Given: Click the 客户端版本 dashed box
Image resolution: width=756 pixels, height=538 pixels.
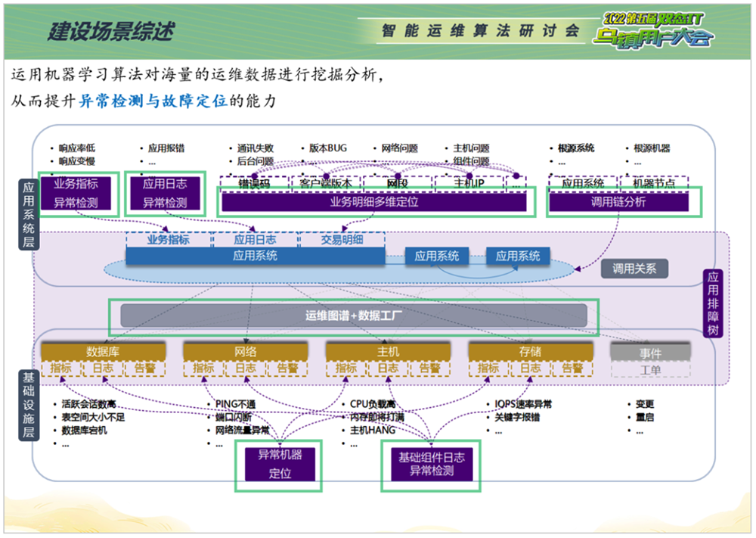Looking at the screenshot, I should click(325, 183).
